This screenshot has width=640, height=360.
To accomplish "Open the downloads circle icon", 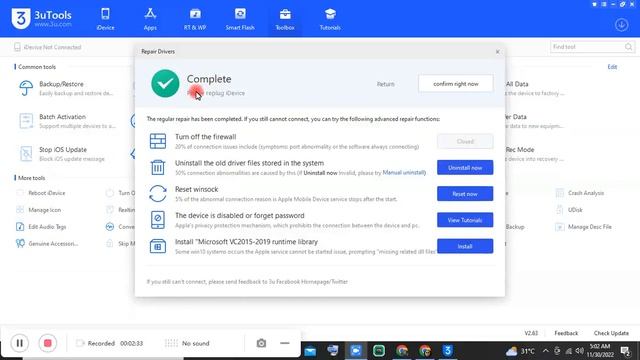I will pyautogui.click(x=622, y=25).
